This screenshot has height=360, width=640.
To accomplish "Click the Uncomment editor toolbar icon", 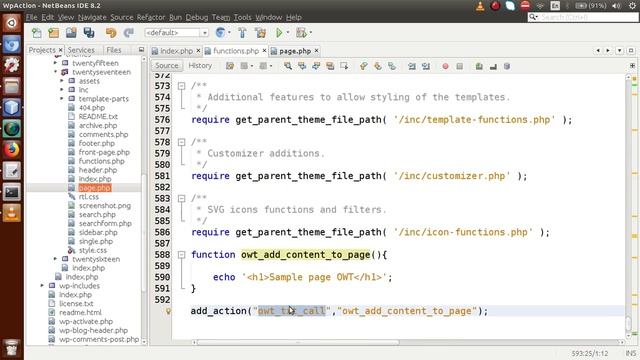I will coord(493,66).
